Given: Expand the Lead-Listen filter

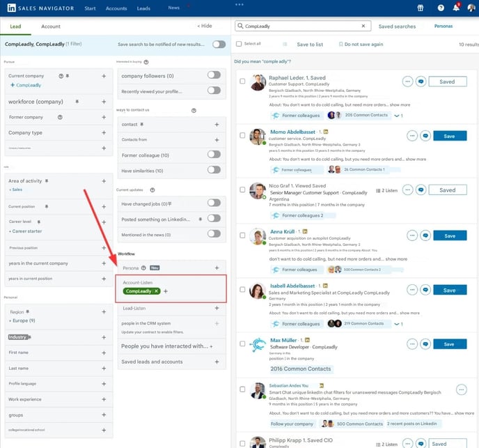Looking at the screenshot, I should pyautogui.click(x=217, y=308).
